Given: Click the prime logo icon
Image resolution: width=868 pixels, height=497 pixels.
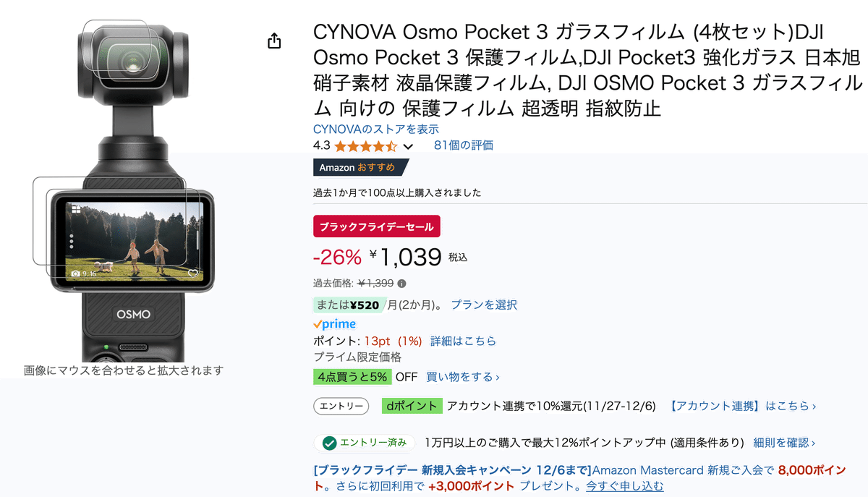Looking at the screenshot, I should (x=335, y=324).
